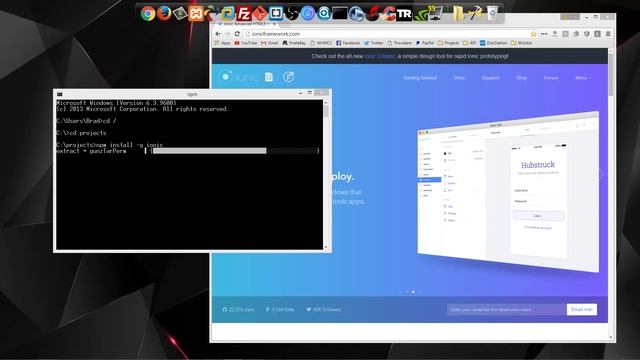Screen dimensions: 640x360
Task: Open the Apps bookmark shortcut
Action: [x=222, y=43]
